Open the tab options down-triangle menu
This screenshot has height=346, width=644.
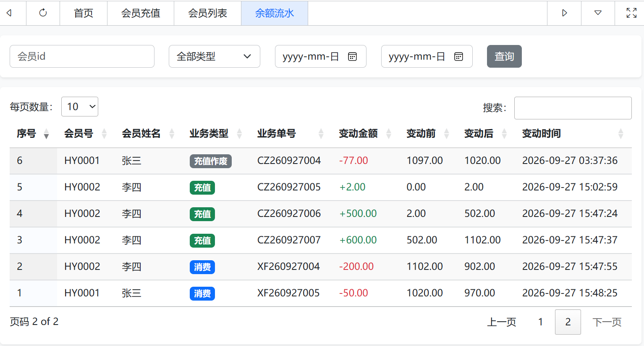point(598,13)
